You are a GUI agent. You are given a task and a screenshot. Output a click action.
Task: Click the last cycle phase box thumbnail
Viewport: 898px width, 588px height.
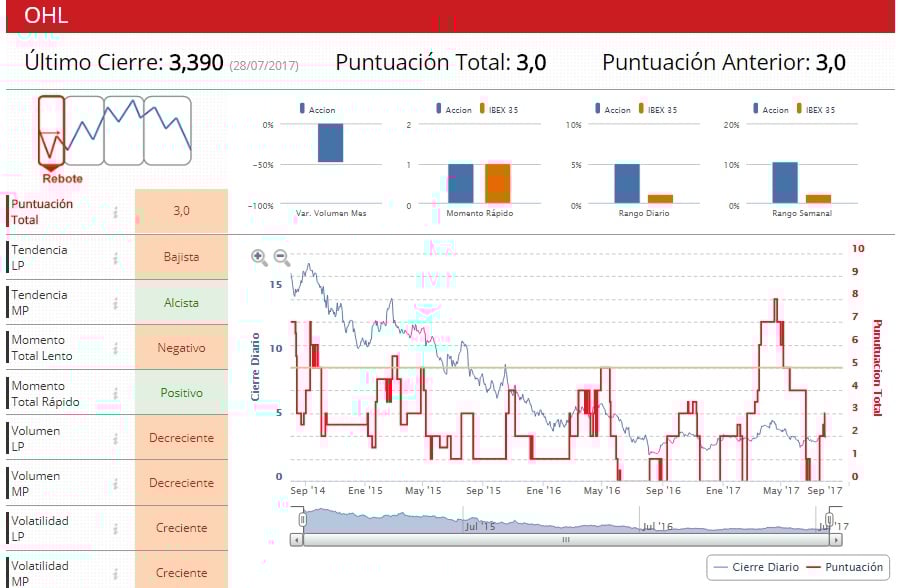tap(167, 131)
